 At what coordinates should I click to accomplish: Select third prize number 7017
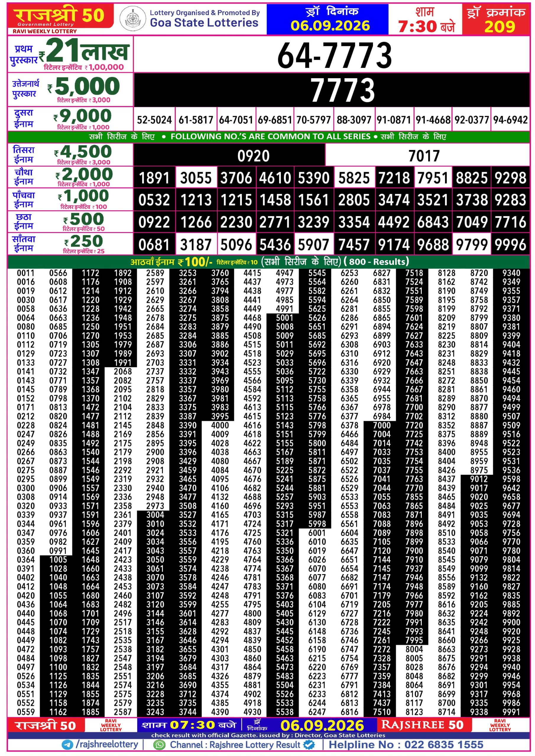(424, 156)
